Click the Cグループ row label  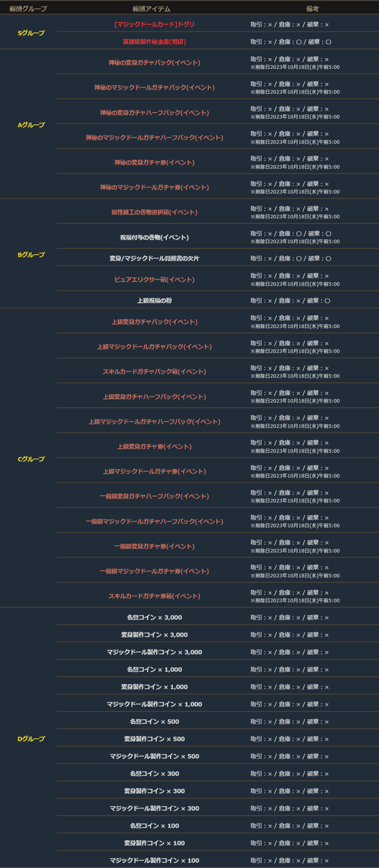point(31,459)
